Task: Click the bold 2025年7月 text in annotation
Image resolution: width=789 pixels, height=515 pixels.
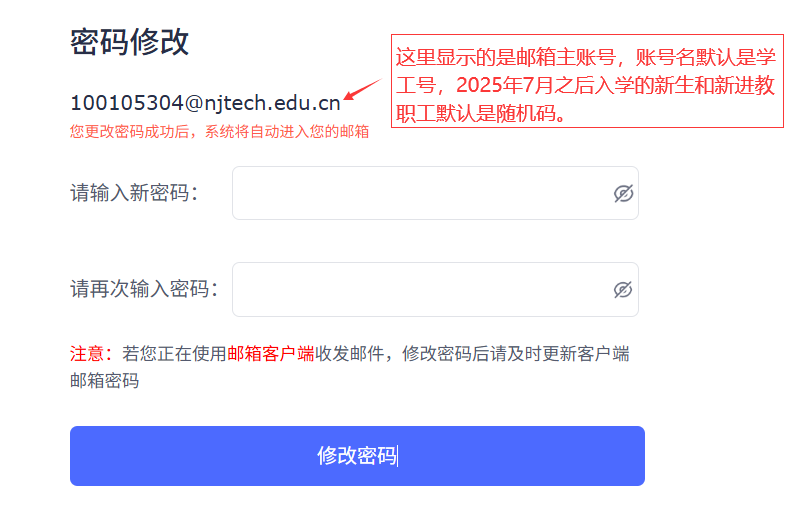Action: point(505,85)
